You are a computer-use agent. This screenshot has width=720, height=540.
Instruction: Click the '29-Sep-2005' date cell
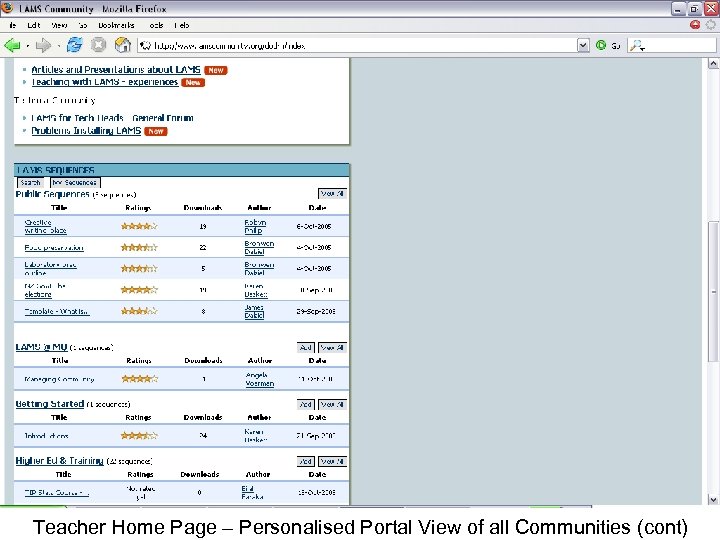[x=316, y=311]
